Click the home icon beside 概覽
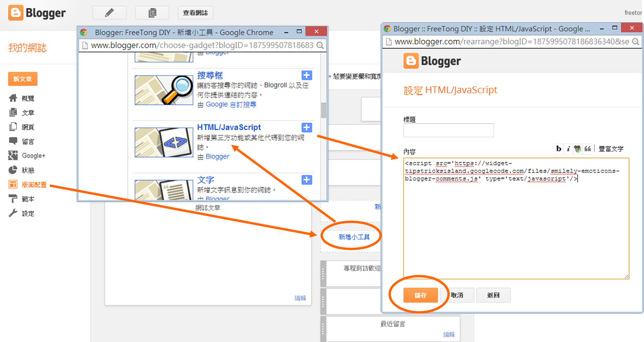644x342 pixels. pos(13,98)
